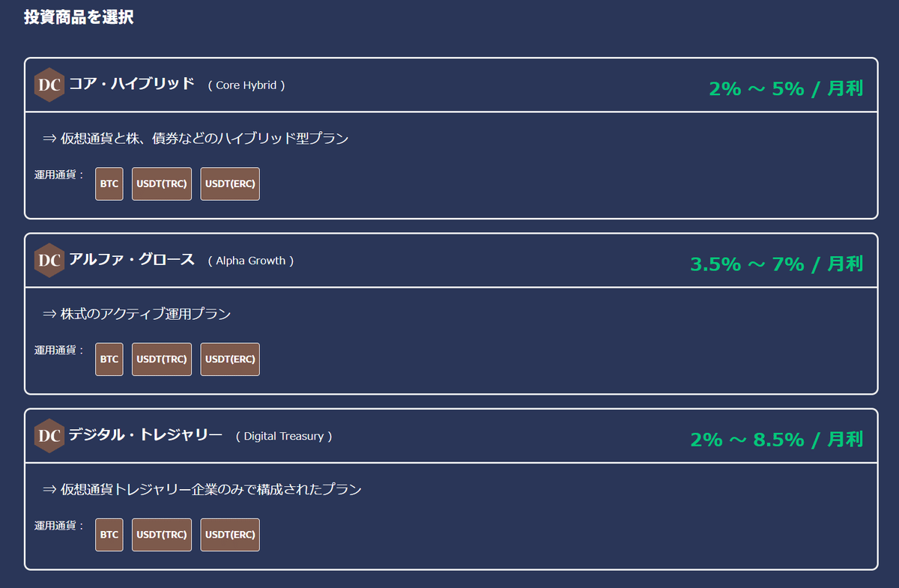
Task: Select BTC option for Alpha Growth plan
Action: coord(109,359)
